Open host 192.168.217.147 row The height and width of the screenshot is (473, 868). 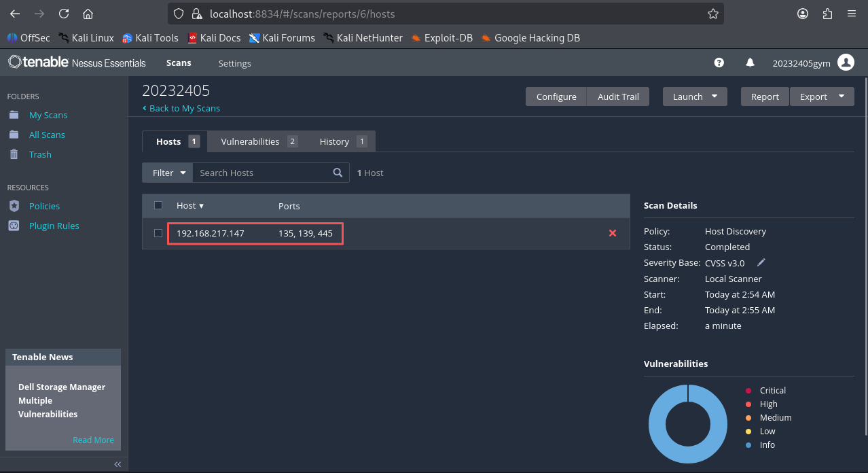tap(386, 233)
